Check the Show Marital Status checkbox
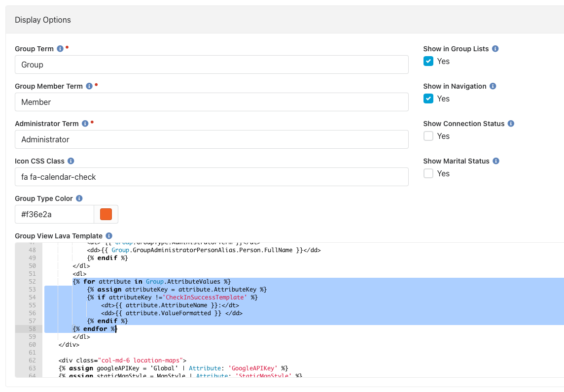The image size is (564, 392). [428, 173]
